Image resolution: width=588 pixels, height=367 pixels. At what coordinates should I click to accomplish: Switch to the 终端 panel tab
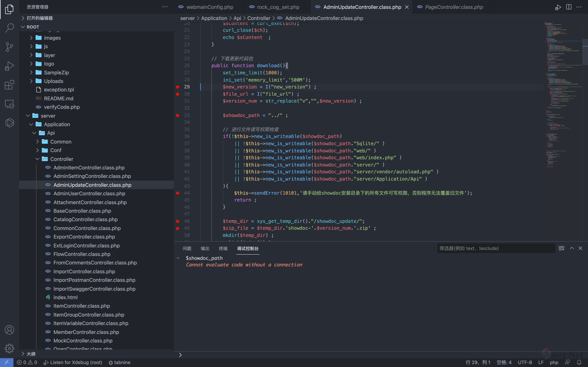223,248
